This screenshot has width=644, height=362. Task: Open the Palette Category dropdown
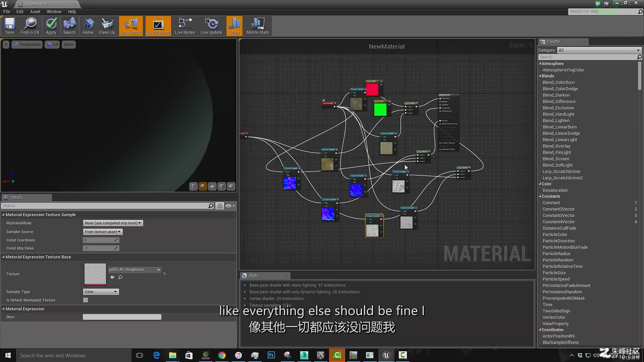click(x=599, y=50)
